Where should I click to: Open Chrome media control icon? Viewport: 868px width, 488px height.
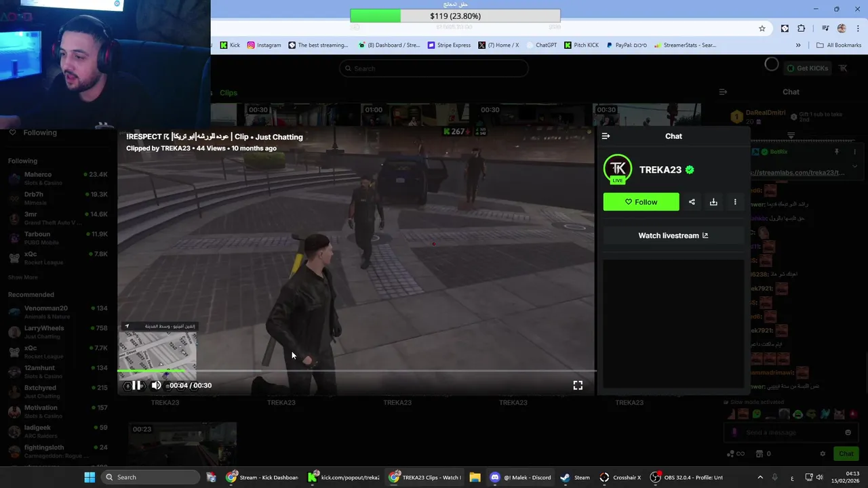[x=825, y=28]
